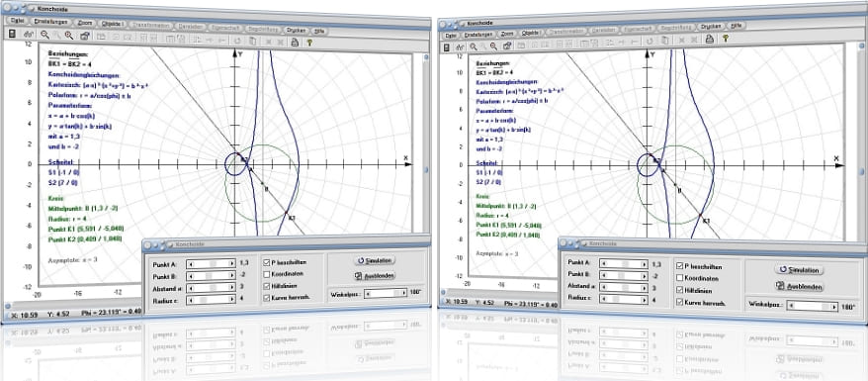Select the red zoom in magnifier in the left window toolbar

tap(68, 36)
